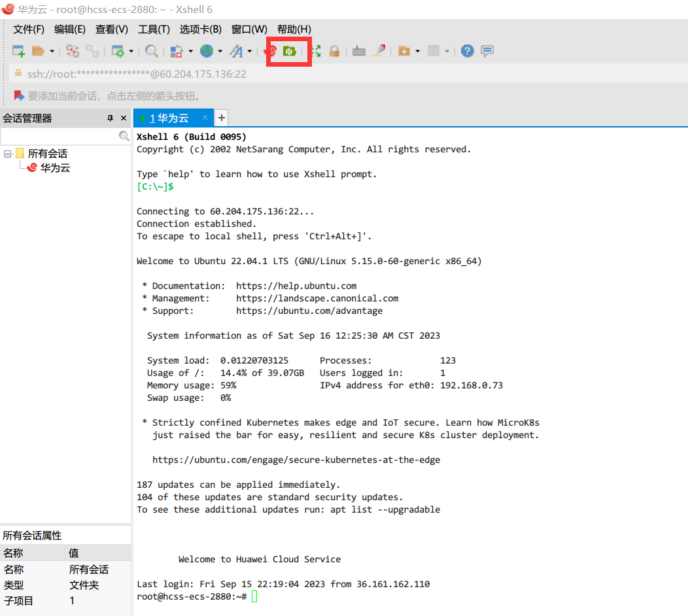
Task: Click the 文件夹 type value cell
Action: pyautogui.click(x=84, y=585)
